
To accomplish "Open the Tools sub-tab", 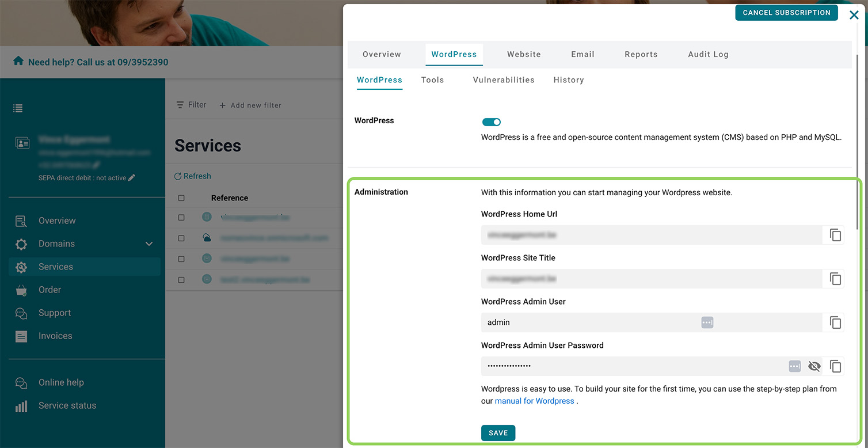I will pos(432,80).
